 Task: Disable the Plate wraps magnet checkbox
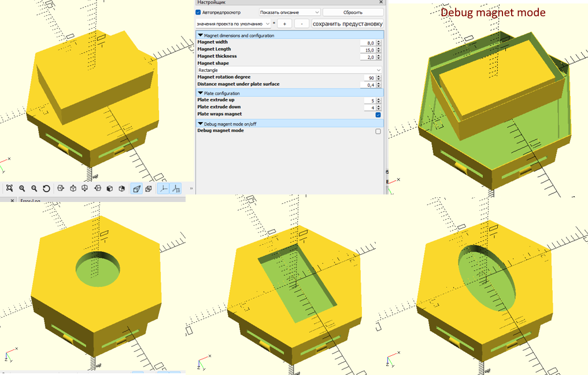point(378,115)
